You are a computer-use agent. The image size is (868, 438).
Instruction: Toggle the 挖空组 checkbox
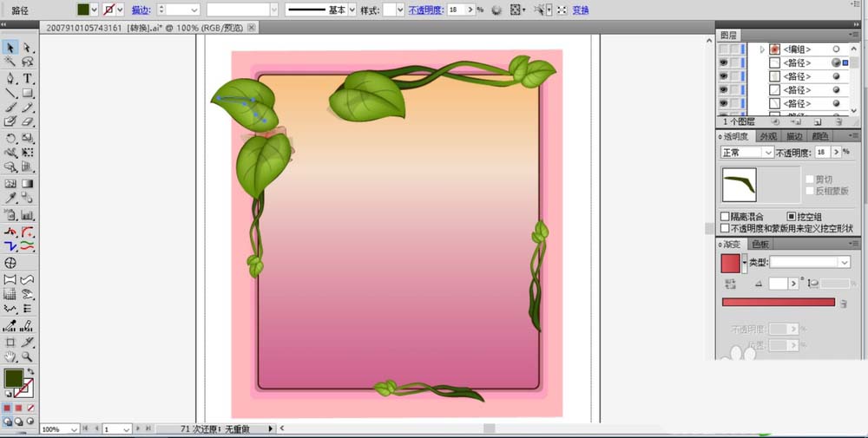(791, 217)
